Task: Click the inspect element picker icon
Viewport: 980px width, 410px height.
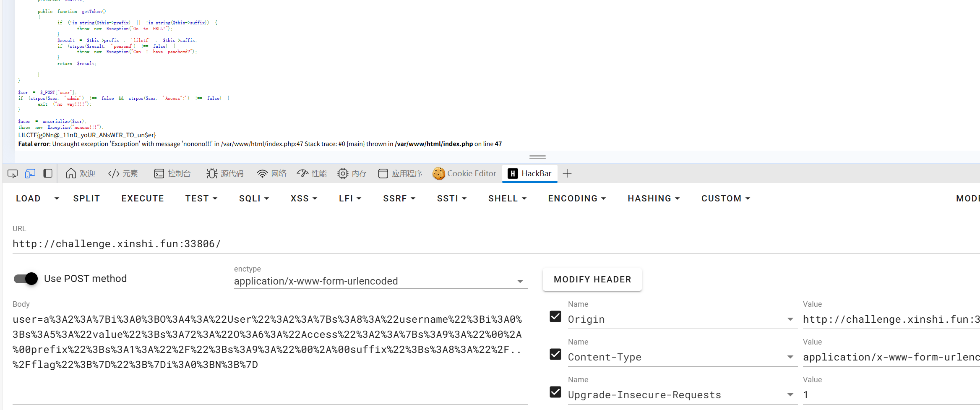Action: (13, 174)
